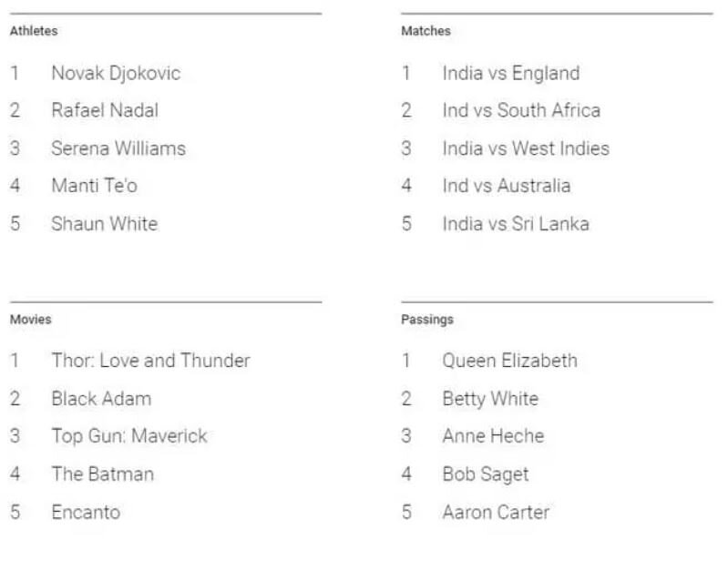Select Top Gun: Maverick
Image resolution: width=728 pixels, height=581 pixels.
[x=129, y=436]
